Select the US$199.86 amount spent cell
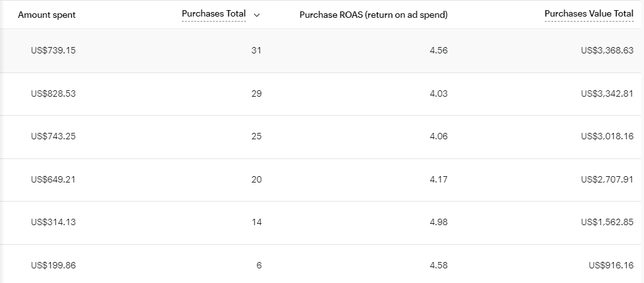This screenshot has width=644, height=283. (53, 265)
